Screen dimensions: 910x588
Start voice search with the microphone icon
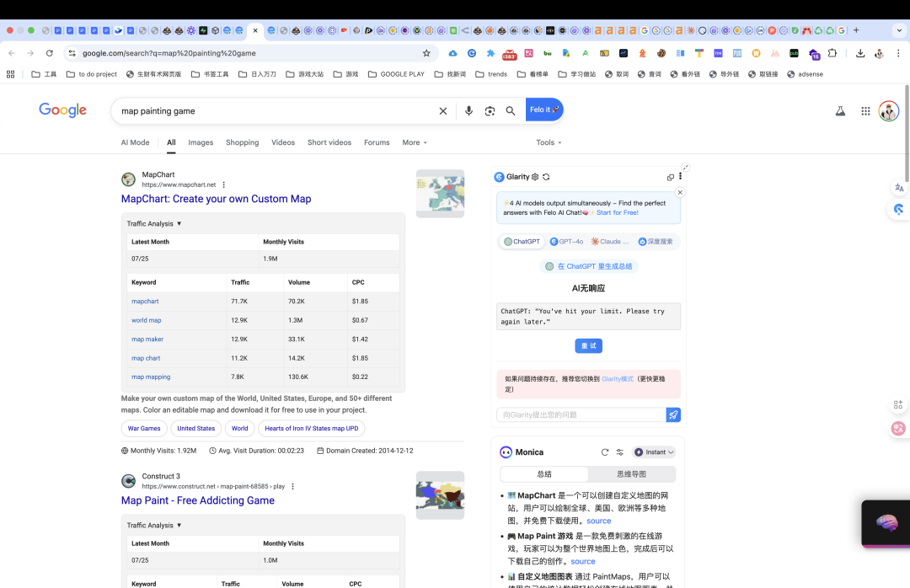coord(468,111)
